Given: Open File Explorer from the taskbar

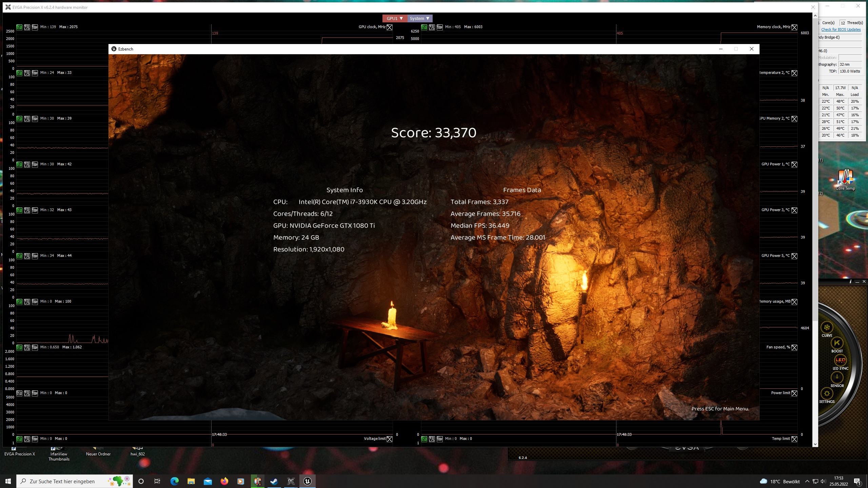Looking at the screenshot, I should (191, 481).
